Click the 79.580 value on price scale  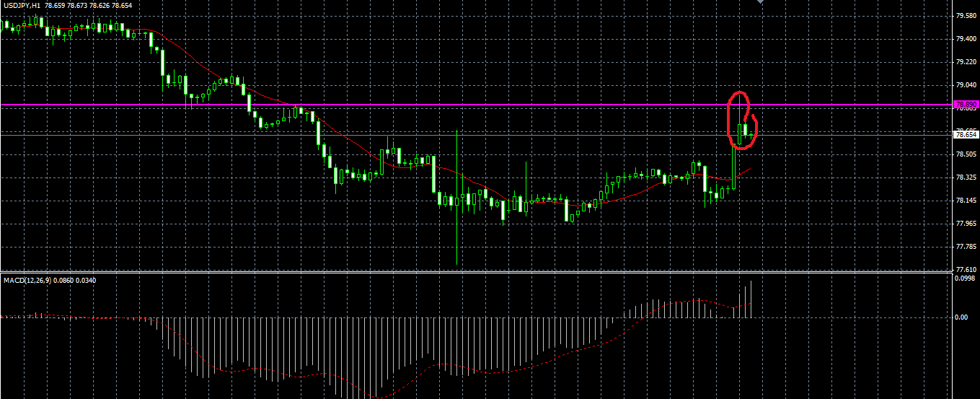pos(966,15)
